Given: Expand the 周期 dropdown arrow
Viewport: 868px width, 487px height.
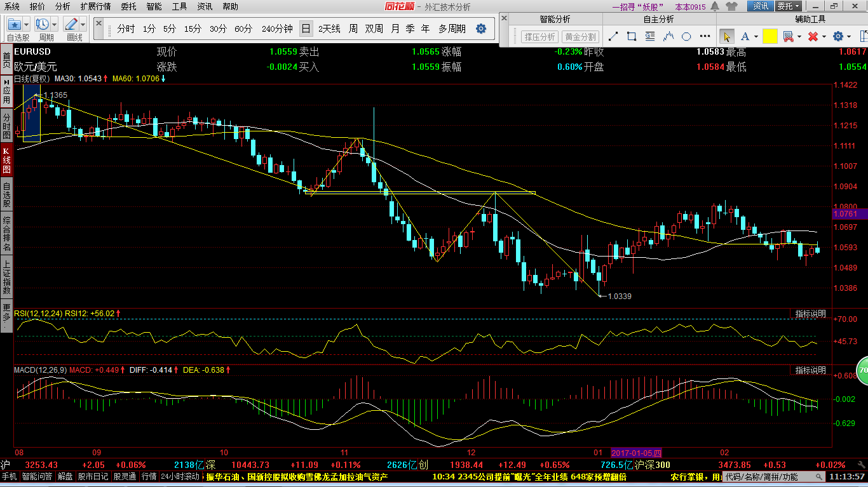Looking at the screenshot, I should [x=54, y=25].
